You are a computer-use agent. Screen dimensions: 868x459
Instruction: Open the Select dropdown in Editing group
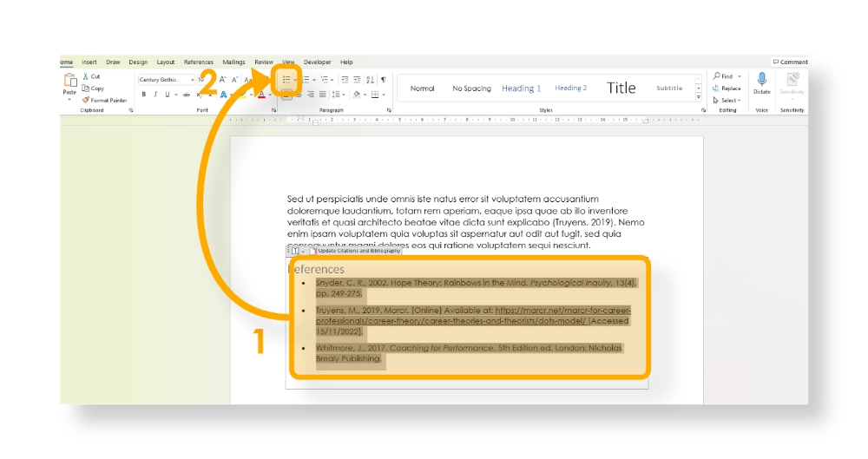click(727, 100)
